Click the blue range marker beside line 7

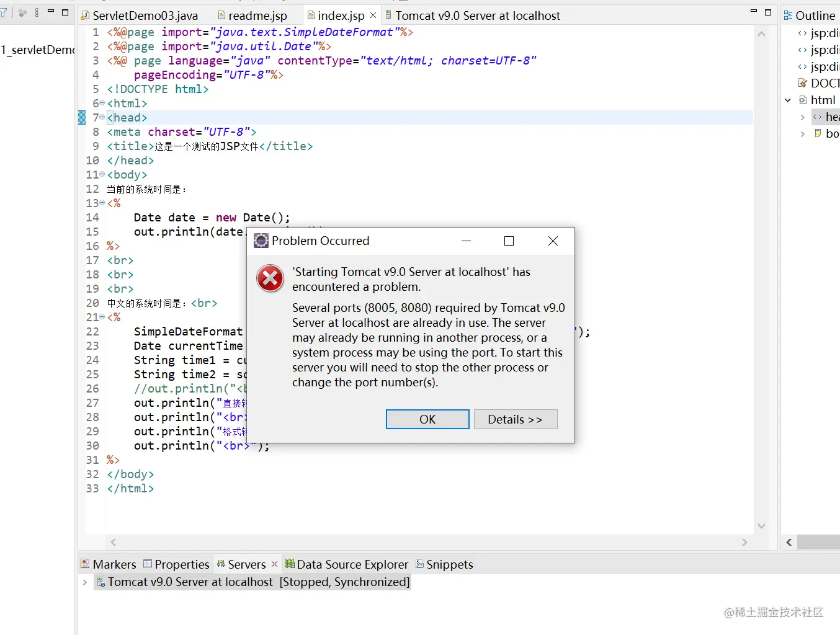[x=82, y=117]
